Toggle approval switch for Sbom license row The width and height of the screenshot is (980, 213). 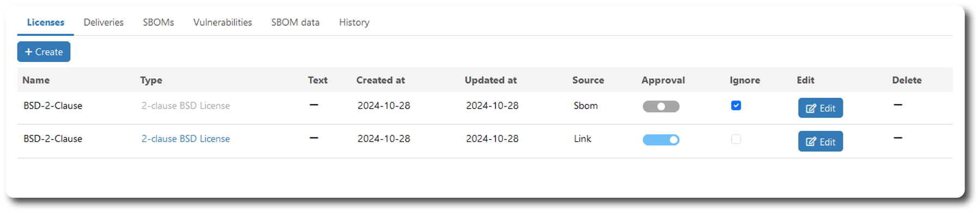[661, 106]
